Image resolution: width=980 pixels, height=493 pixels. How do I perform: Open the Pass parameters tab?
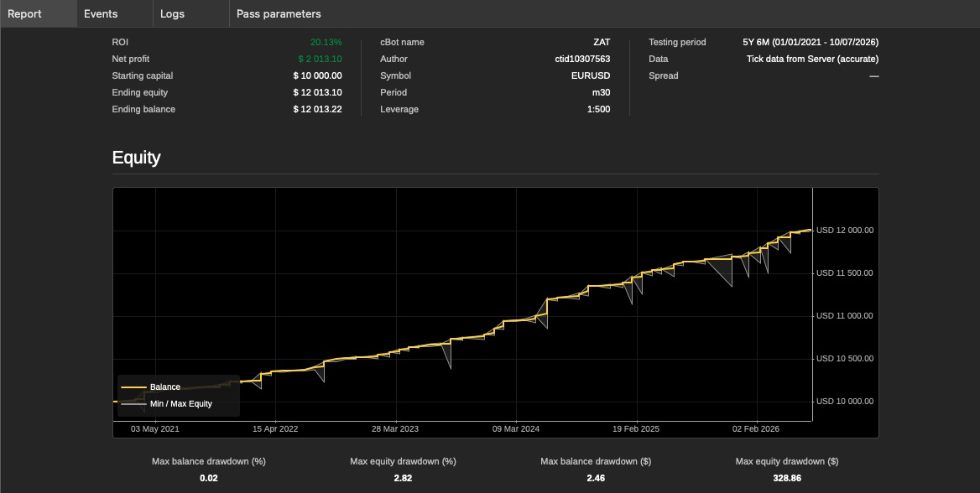[x=279, y=13]
